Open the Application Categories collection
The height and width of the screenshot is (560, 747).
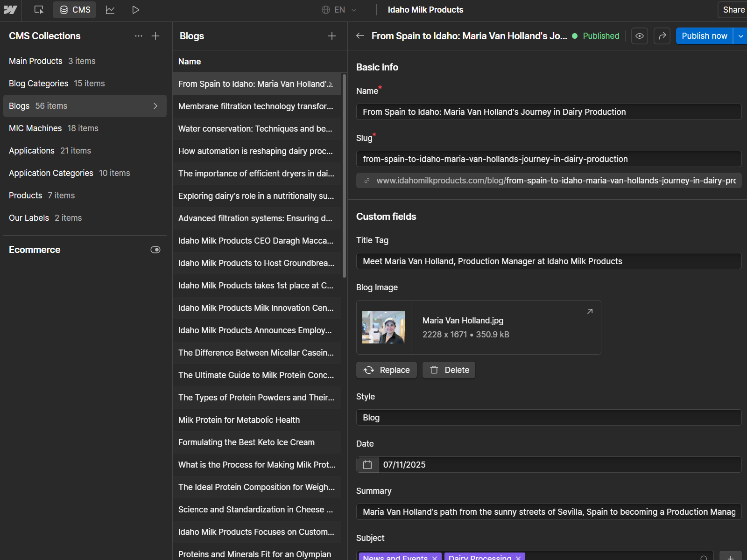[85, 173]
